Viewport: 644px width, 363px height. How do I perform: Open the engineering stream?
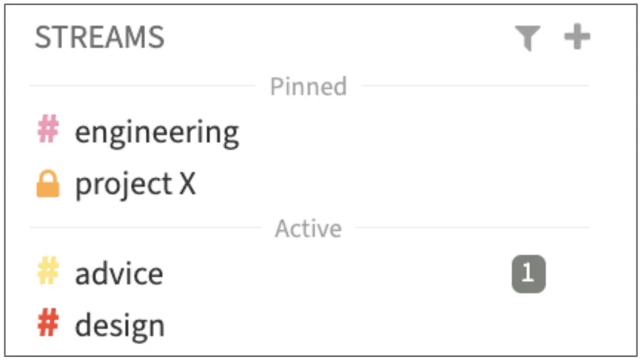157,133
